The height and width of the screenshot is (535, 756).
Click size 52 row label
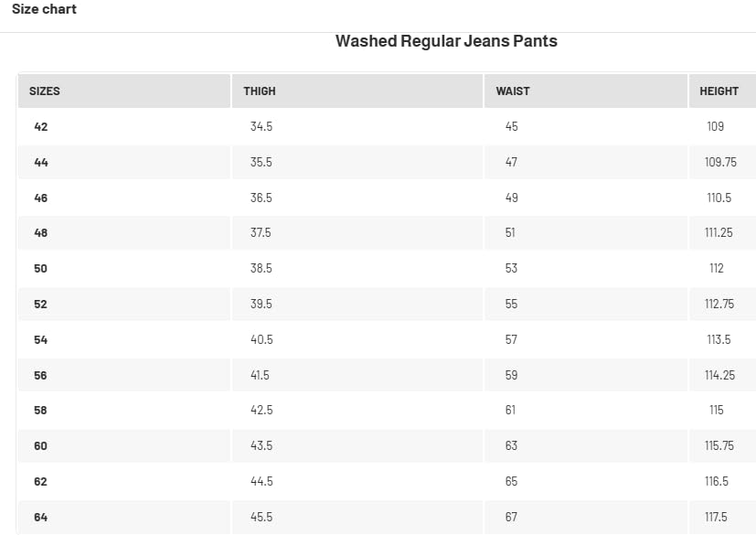click(41, 304)
